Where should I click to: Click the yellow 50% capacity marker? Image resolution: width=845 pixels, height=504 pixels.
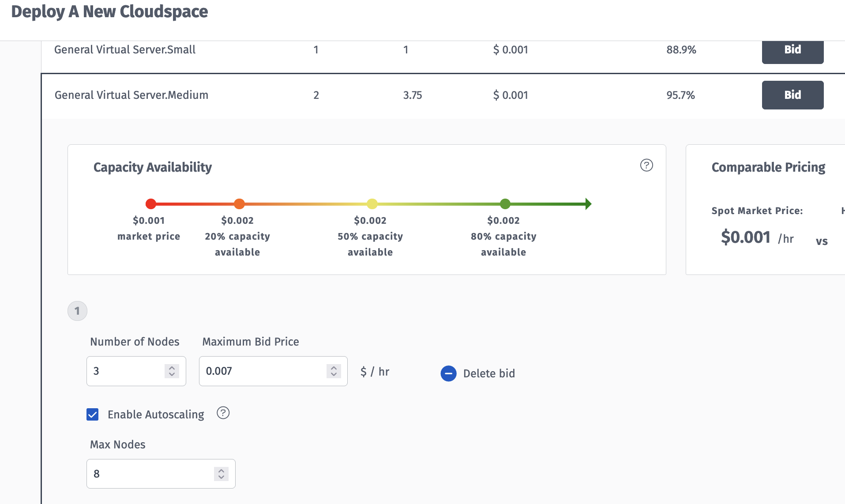coord(372,204)
